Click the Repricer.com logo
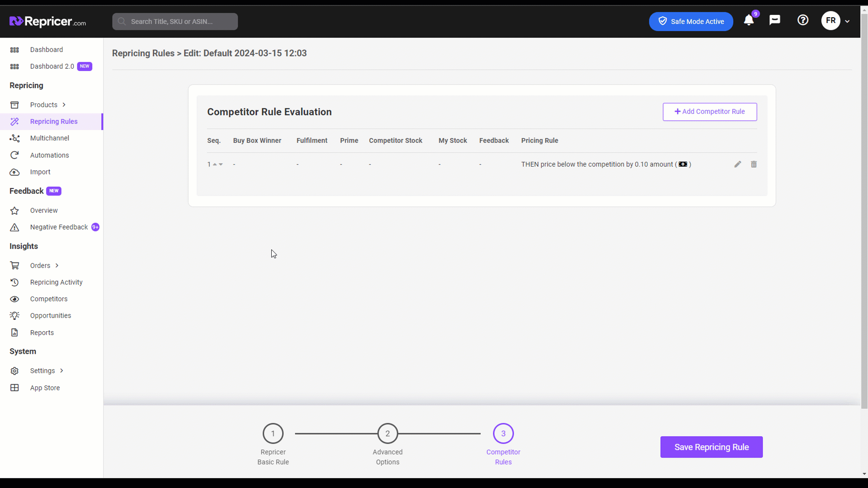Viewport: 868px width, 488px height. tap(47, 21)
